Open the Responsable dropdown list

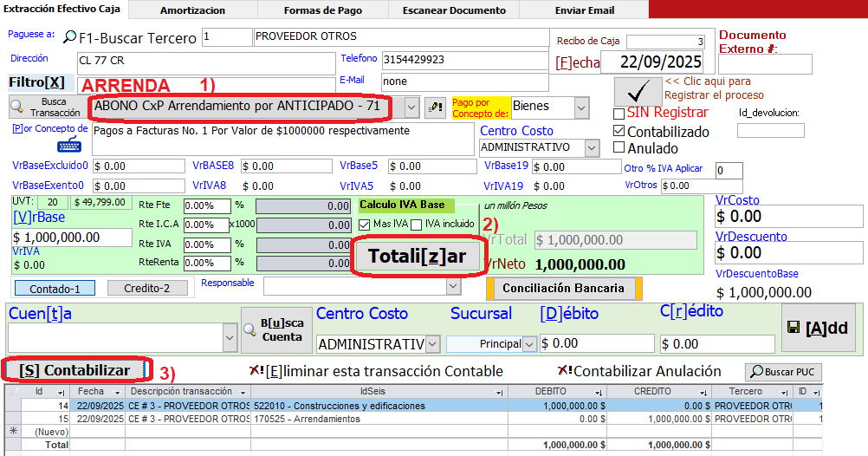pyautogui.click(x=453, y=286)
